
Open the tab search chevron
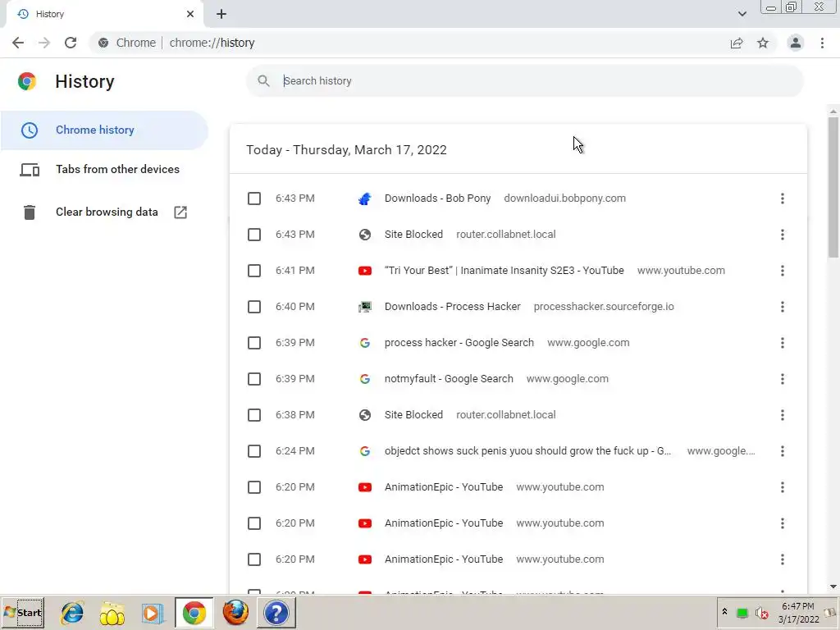tap(742, 14)
